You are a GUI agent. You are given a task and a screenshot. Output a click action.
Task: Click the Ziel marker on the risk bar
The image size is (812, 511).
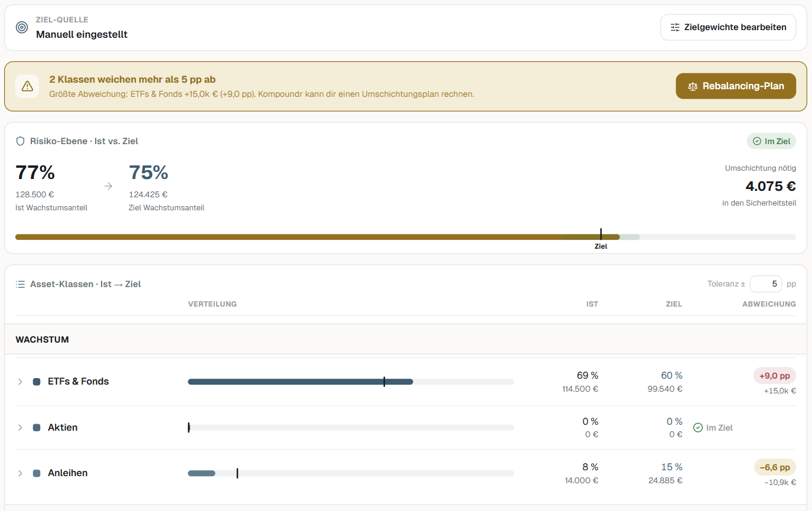(601, 234)
